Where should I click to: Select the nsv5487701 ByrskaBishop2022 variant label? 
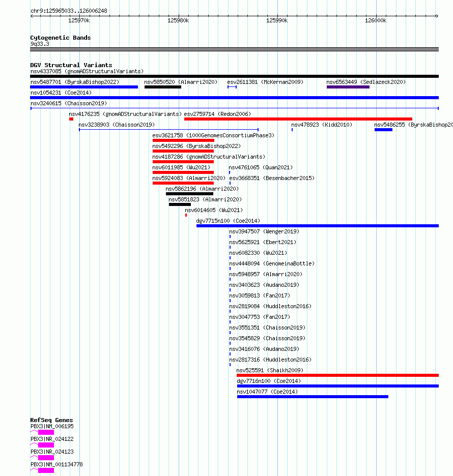[x=75, y=82]
